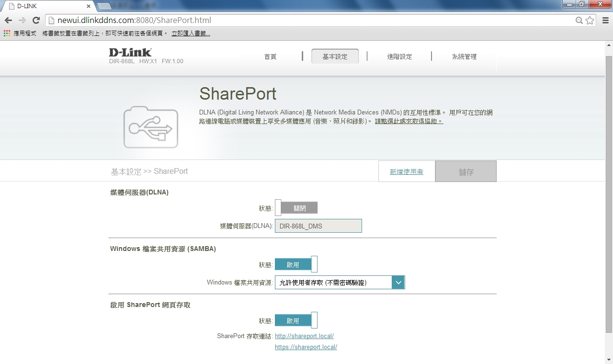Click the bookmark star icon in the address bar
This screenshot has height=364, width=613.
click(x=590, y=20)
